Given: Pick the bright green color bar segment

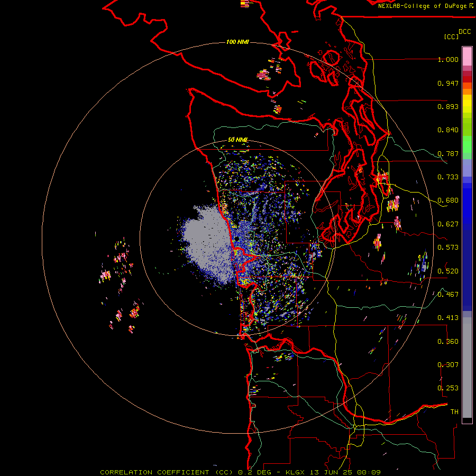Looking at the screenshot, I should tap(467, 144).
